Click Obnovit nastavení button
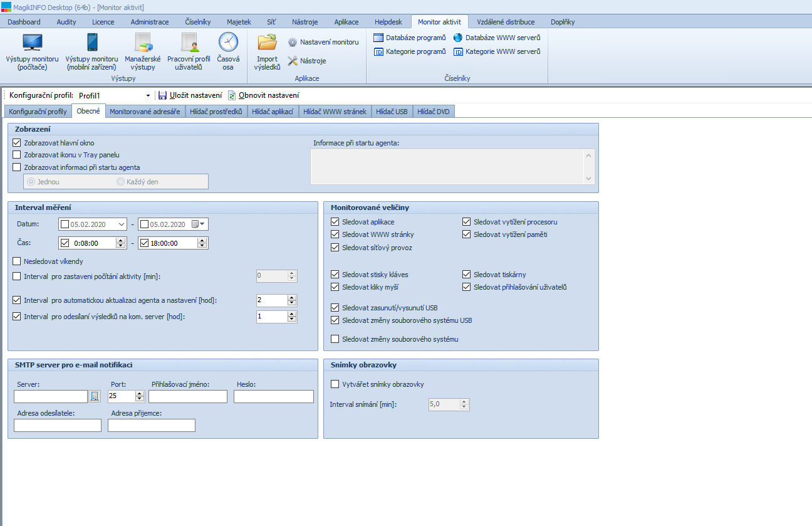 (263, 95)
